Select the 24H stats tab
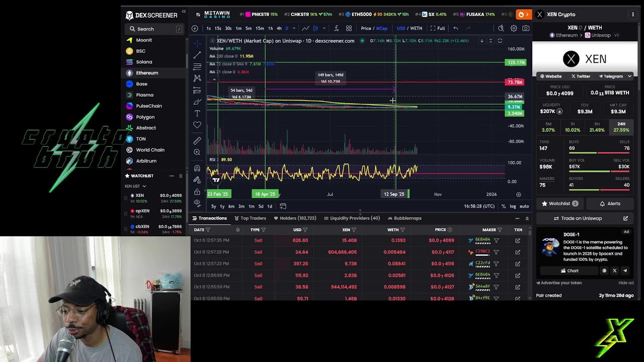 [x=621, y=127]
